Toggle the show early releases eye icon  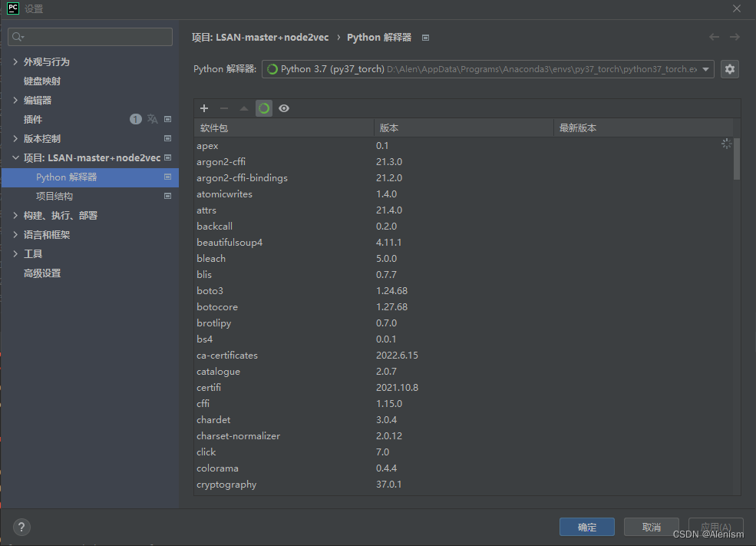point(284,108)
